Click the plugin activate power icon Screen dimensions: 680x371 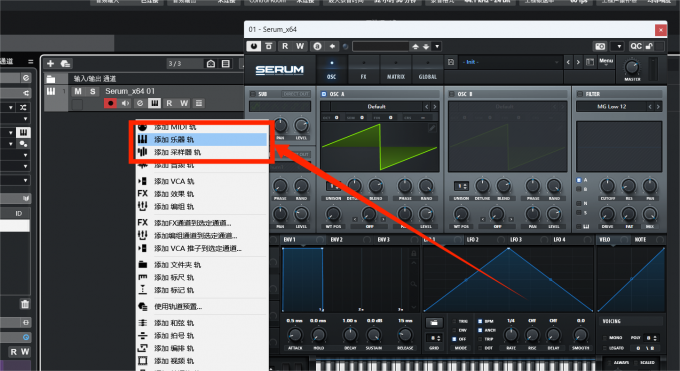pyautogui.click(x=254, y=46)
